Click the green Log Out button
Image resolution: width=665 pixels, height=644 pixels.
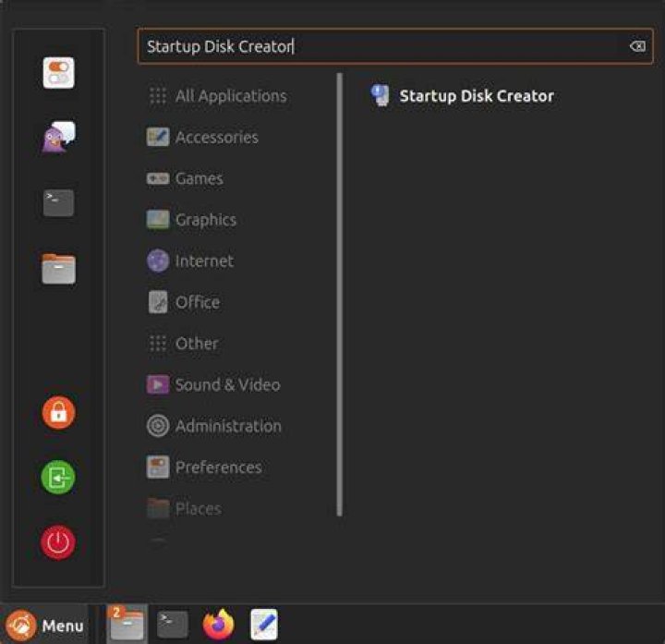tap(58, 478)
